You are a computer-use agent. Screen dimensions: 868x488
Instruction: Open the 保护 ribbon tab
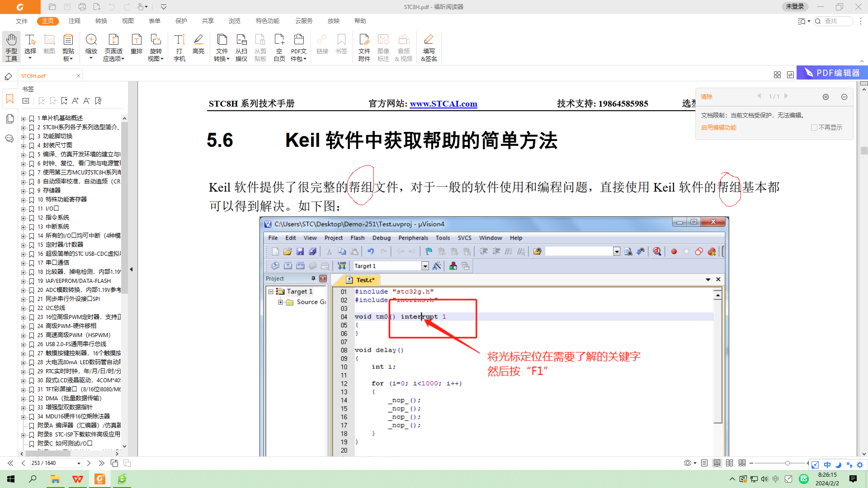point(181,21)
